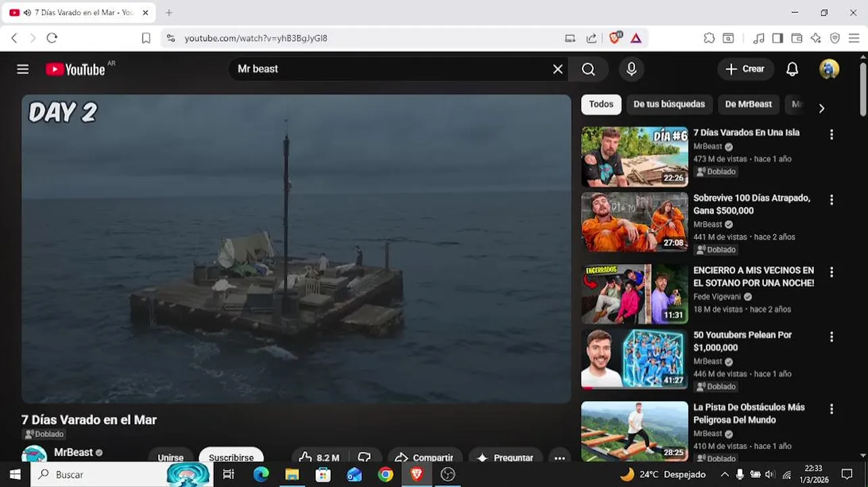The width and height of the screenshot is (868, 487).
Task: Open MrBeast channel name link
Action: point(73,453)
